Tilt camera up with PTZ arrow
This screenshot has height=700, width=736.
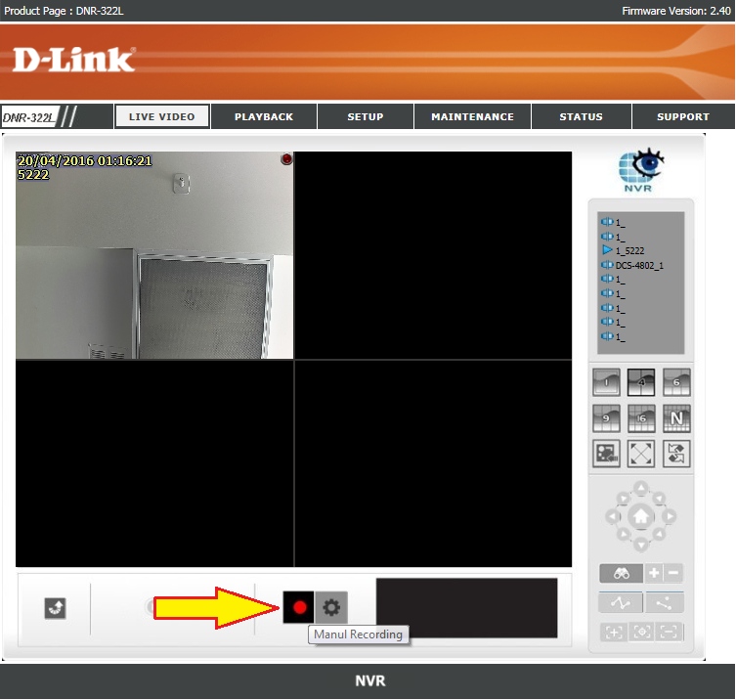tap(640, 487)
